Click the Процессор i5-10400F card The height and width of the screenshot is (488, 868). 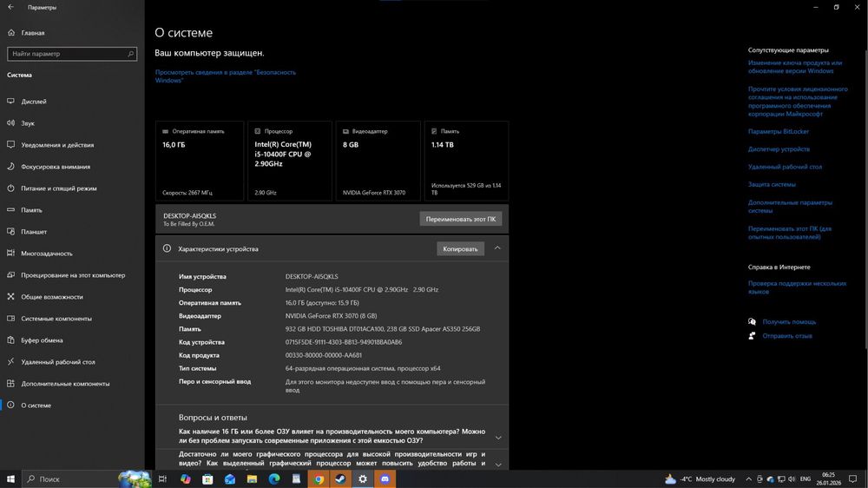pos(290,161)
